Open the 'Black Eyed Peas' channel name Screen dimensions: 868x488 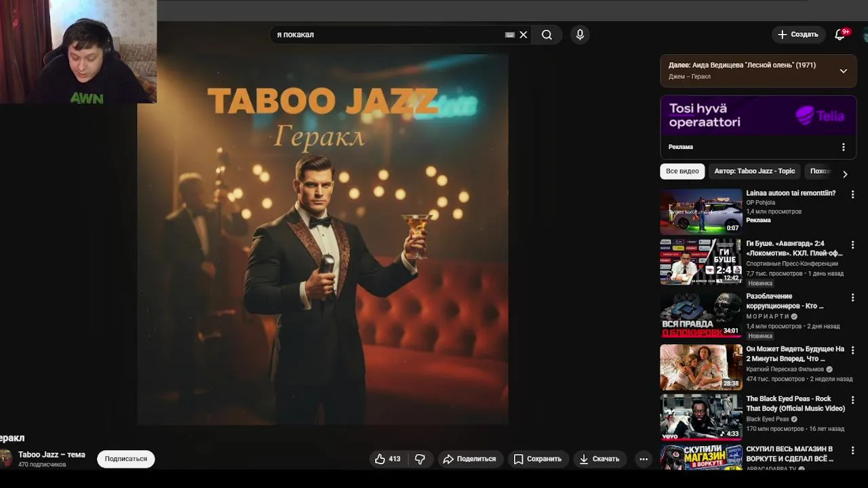tap(768, 420)
